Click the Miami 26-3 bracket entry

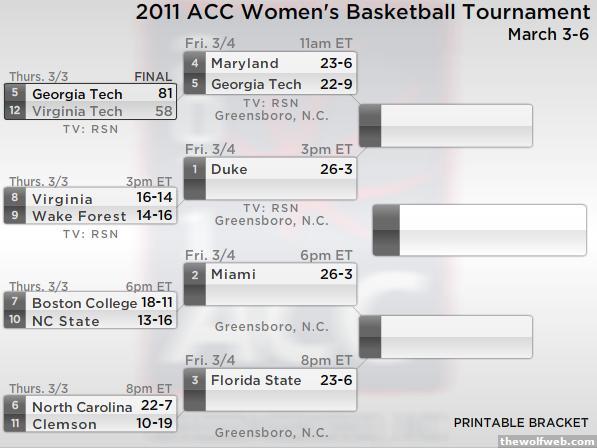tap(270, 274)
